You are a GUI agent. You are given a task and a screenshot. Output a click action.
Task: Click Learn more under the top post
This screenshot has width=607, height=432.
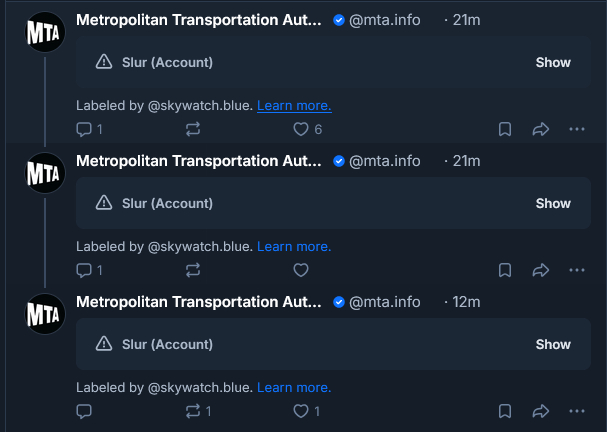click(x=294, y=105)
